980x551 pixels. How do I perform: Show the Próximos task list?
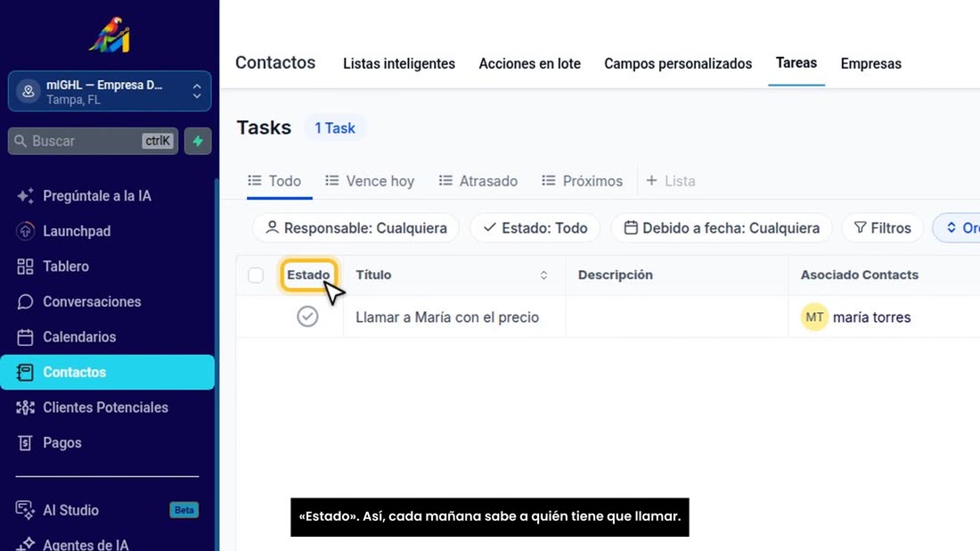point(582,181)
